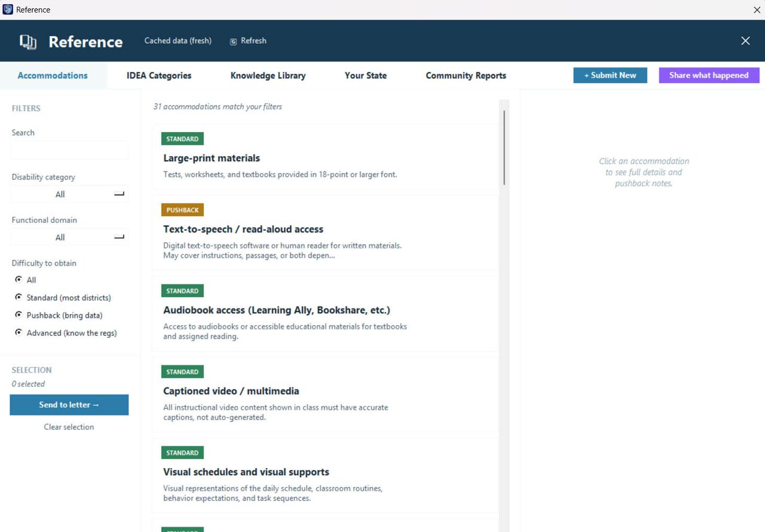The image size is (765, 532).
Task: Click the Reference logo icon in header
Action: tap(28, 41)
